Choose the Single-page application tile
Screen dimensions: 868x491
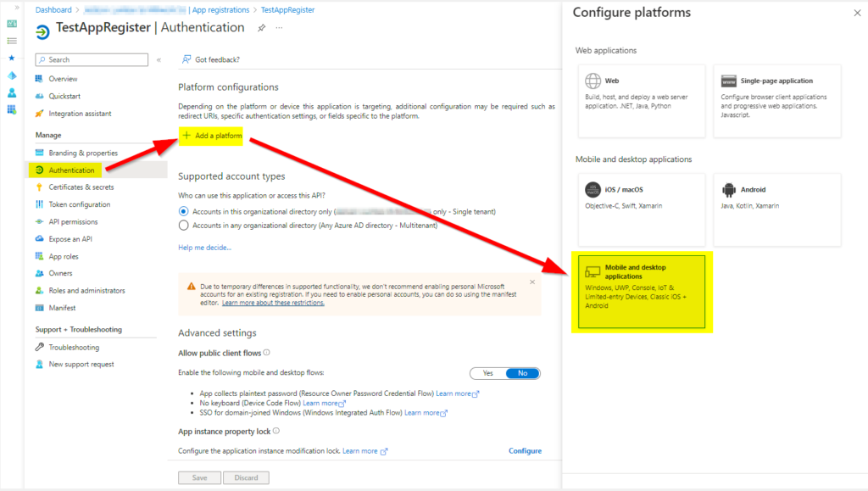(x=777, y=100)
